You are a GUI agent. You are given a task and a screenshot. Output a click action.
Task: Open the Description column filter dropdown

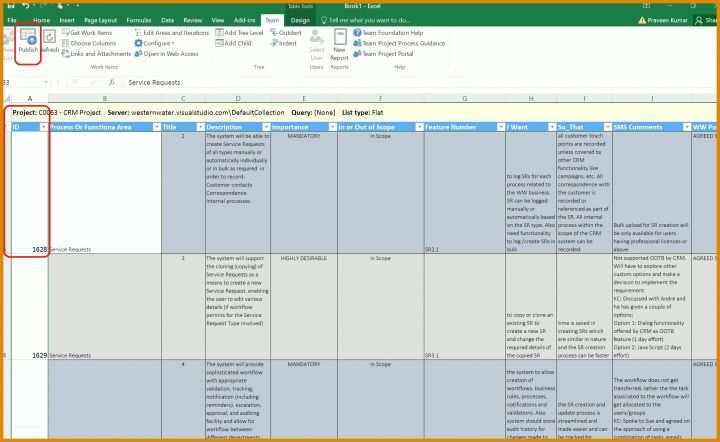pos(266,127)
